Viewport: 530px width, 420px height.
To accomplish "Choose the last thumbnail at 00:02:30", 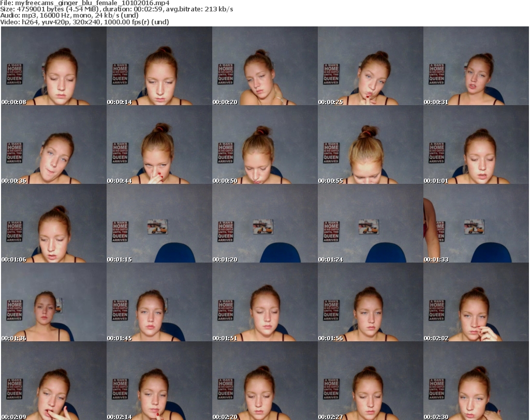I will tap(476, 381).
